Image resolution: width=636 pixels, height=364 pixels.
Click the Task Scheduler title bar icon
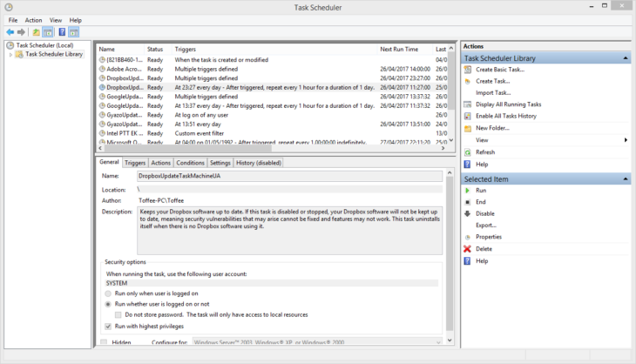tap(9, 7)
